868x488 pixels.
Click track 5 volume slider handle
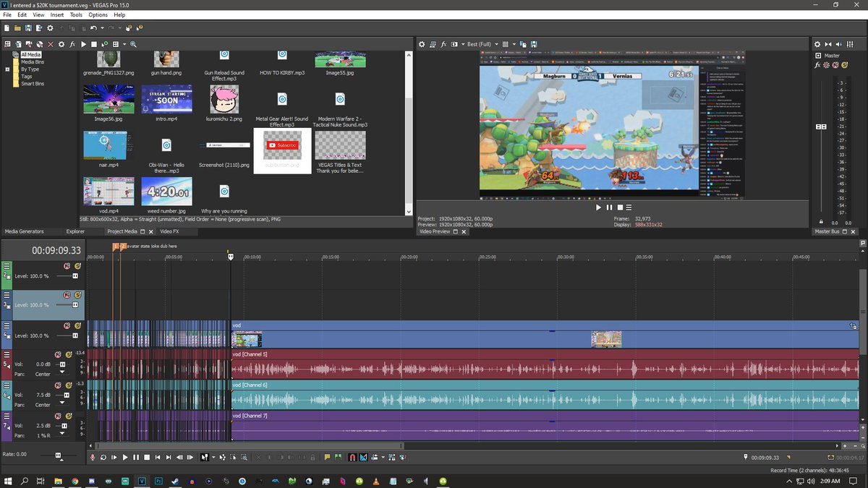62,364
